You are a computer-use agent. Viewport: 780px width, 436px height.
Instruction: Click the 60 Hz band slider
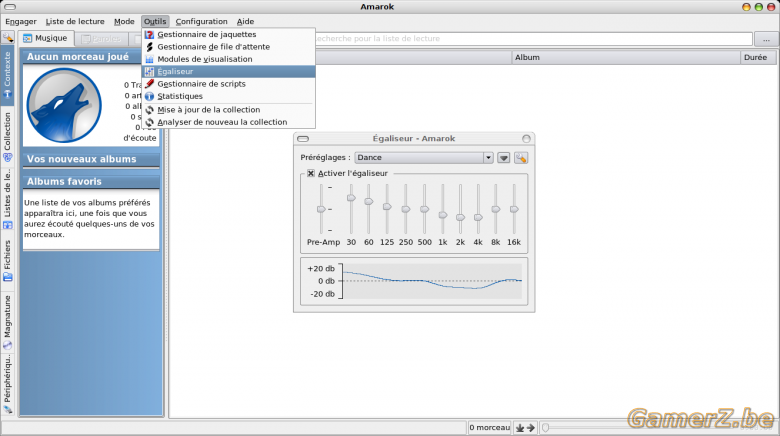pyautogui.click(x=369, y=209)
